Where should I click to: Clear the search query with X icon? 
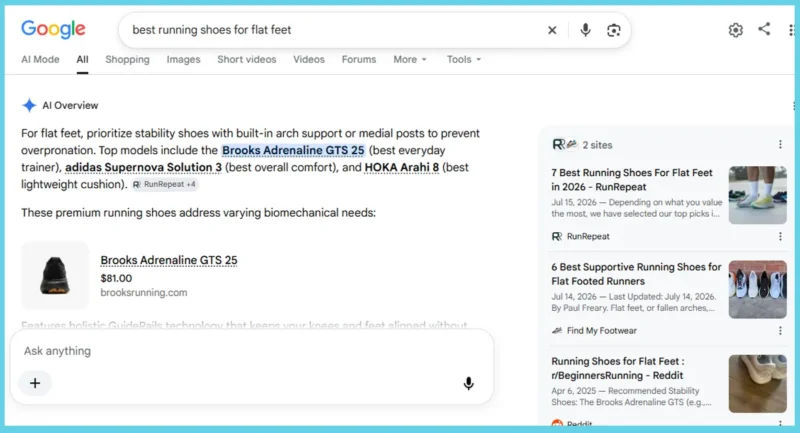pyautogui.click(x=552, y=30)
